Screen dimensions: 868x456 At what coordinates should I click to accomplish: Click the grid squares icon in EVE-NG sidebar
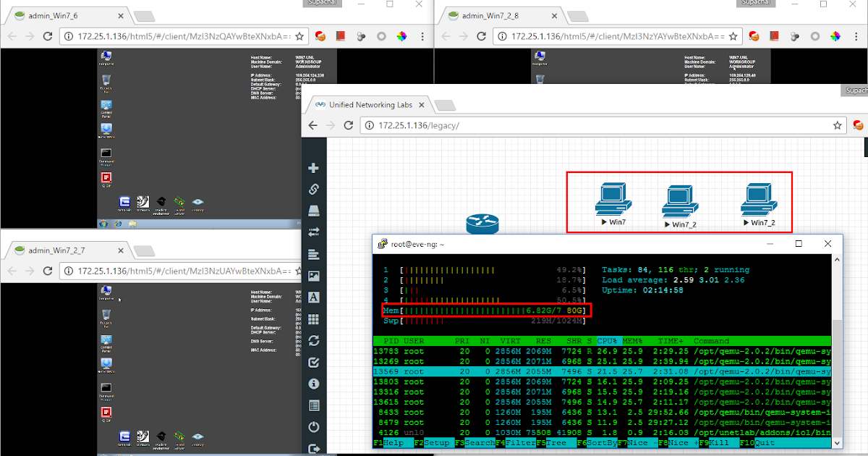coord(314,318)
